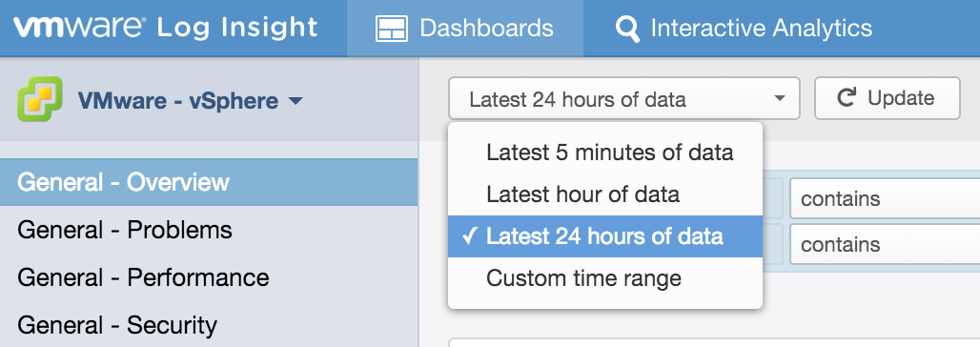Open General - Performance dashboard
The width and height of the screenshot is (980, 347).
(209, 277)
